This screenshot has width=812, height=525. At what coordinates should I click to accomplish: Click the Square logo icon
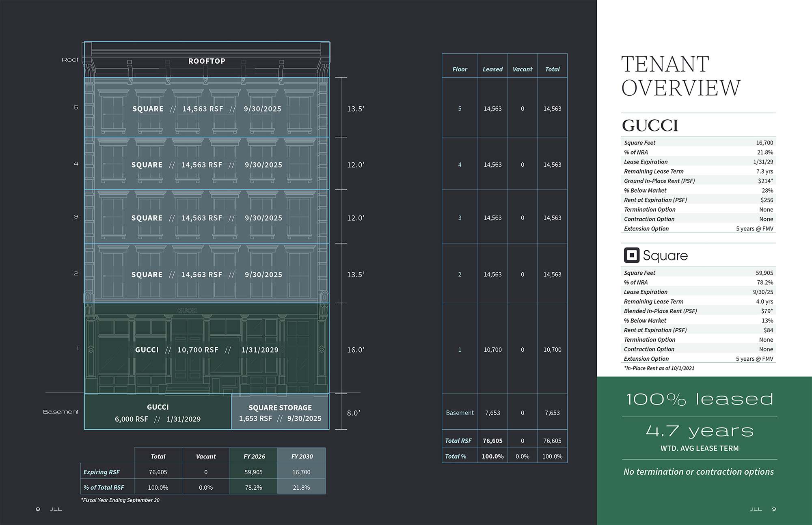coord(631,255)
